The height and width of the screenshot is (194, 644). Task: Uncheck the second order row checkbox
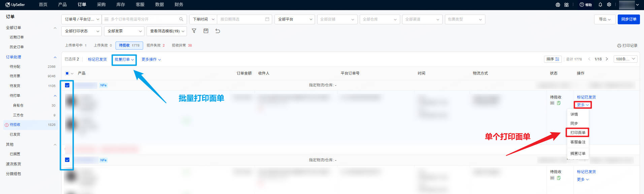[x=67, y=160]
